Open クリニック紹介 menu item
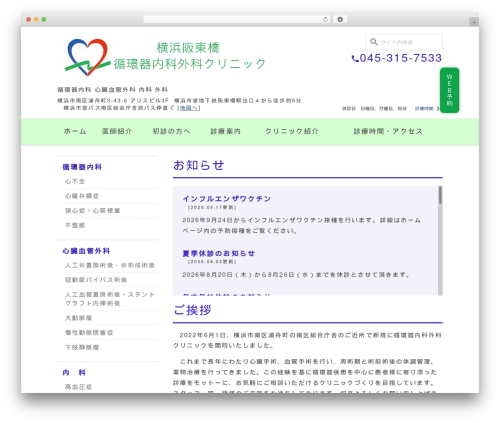500x423 pixels. [x=292, y=131]
